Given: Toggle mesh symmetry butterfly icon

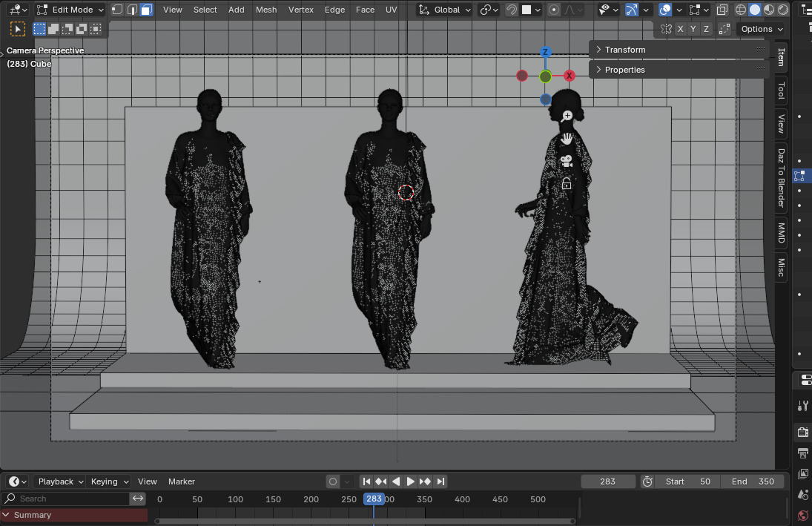Looking at the screenshot, I should pyautogui.click(x=666, y=29).
